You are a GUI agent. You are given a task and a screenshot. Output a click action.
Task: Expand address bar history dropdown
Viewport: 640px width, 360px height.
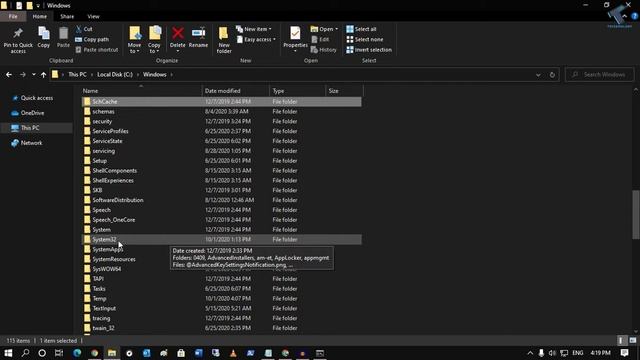538,75
